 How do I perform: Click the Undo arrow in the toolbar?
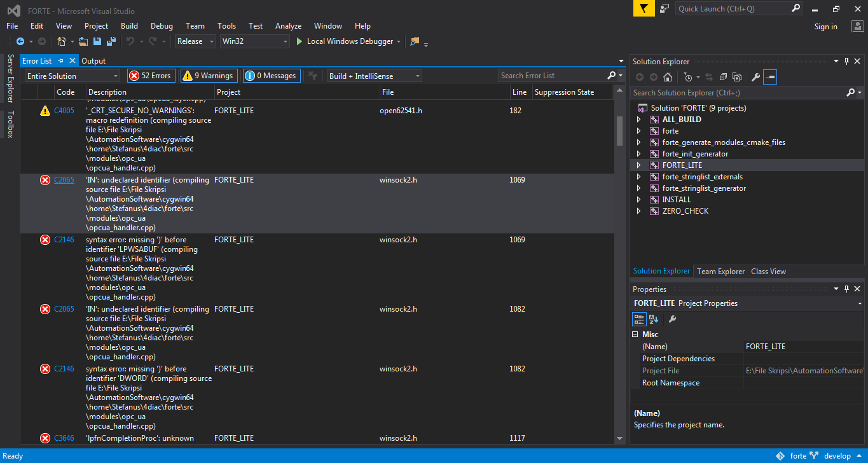(130, 41)
